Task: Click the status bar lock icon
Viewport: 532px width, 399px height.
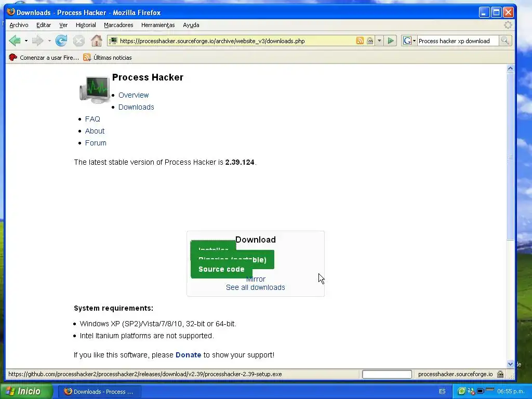Action: point(500,374)
